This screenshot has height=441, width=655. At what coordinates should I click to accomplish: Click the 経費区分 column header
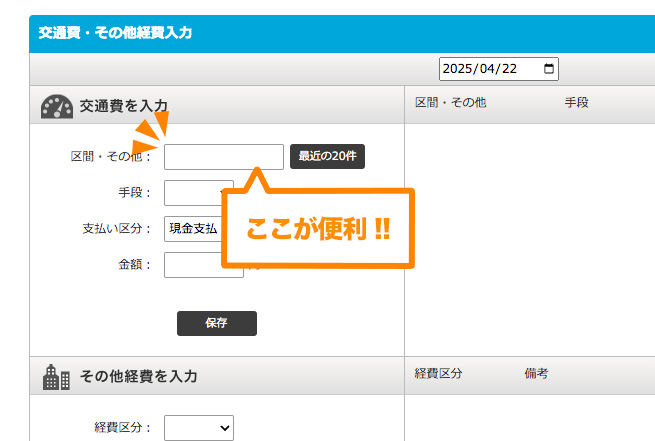tap(438, 373)
